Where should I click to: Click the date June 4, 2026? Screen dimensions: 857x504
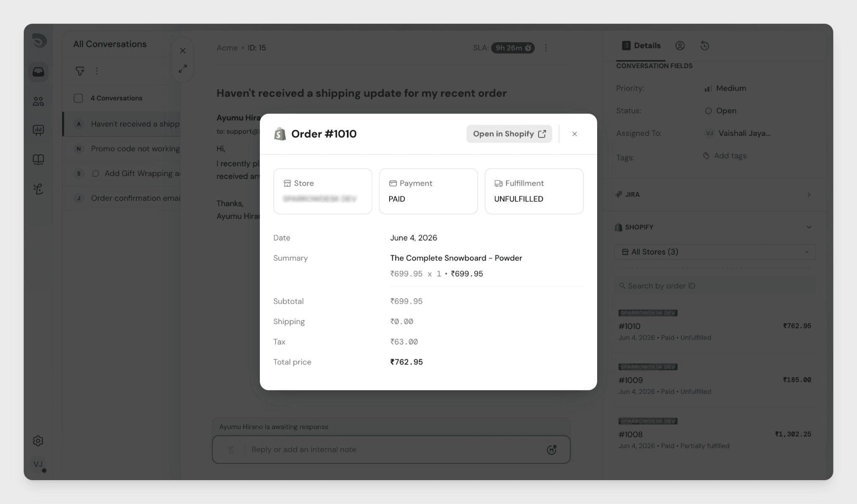pyautogui.click(x=413, y=238)
